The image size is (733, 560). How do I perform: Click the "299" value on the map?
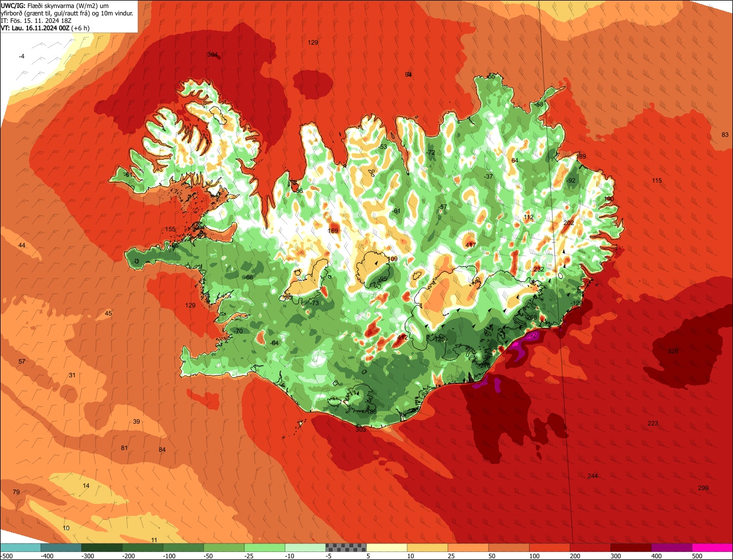(x=703, y=488)
